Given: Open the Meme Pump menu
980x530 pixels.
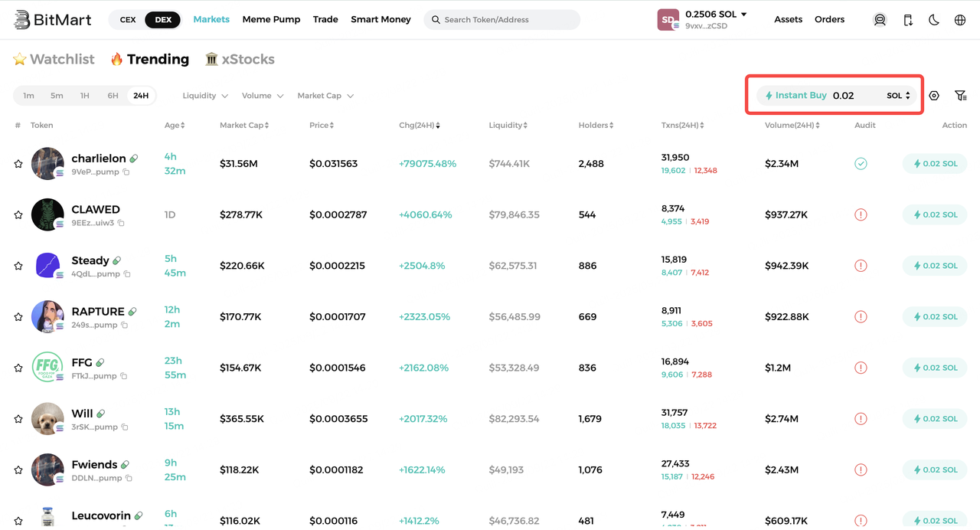Looking at the screenshot, I should tap(271, 19).
